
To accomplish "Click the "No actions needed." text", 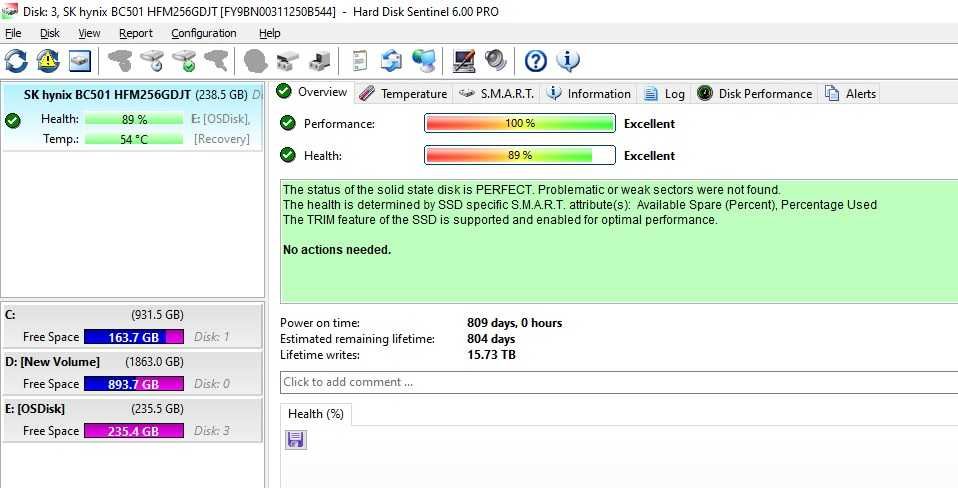I will click(337, 250).
